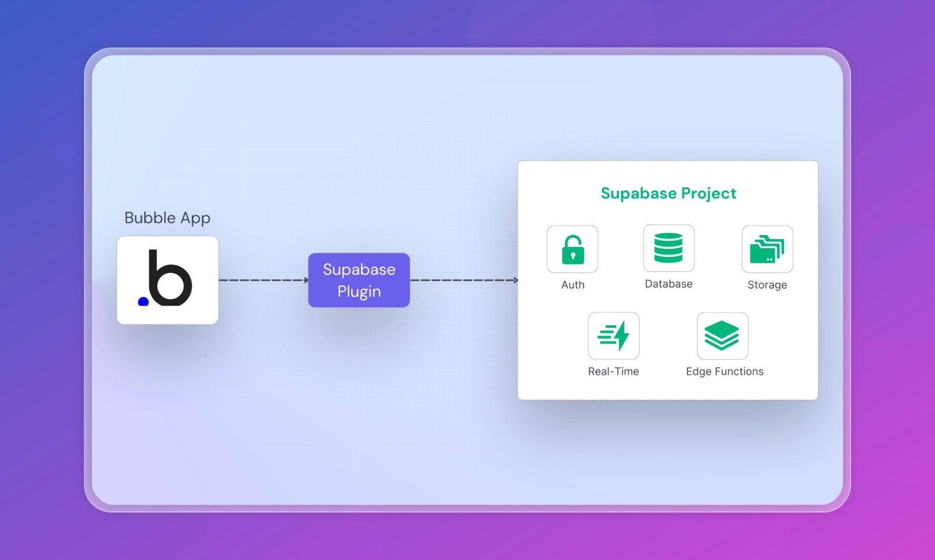
Task: Select the Auth label text
Action: coord(573,285)
